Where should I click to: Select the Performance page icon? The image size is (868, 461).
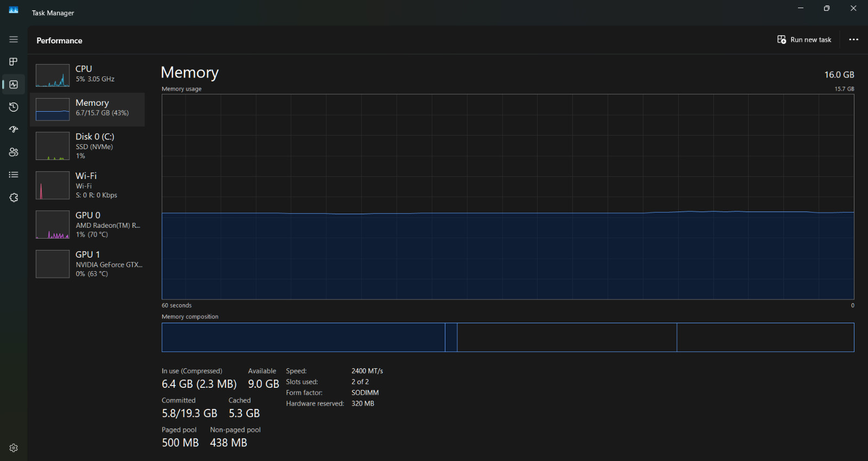(14, 85)
